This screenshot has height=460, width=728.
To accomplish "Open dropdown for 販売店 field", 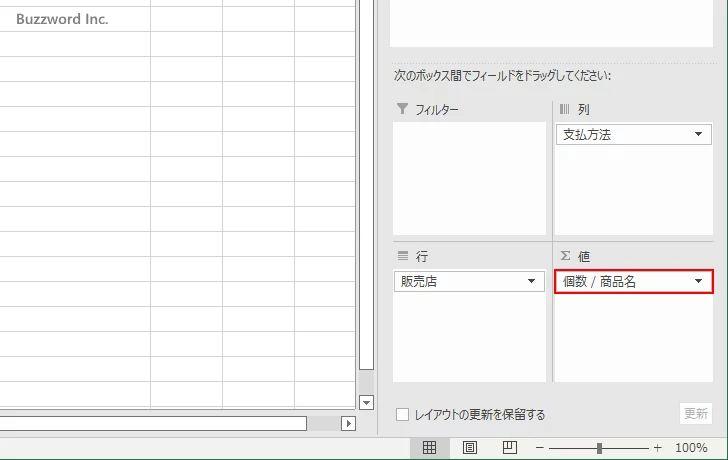I will pos(532,281).
